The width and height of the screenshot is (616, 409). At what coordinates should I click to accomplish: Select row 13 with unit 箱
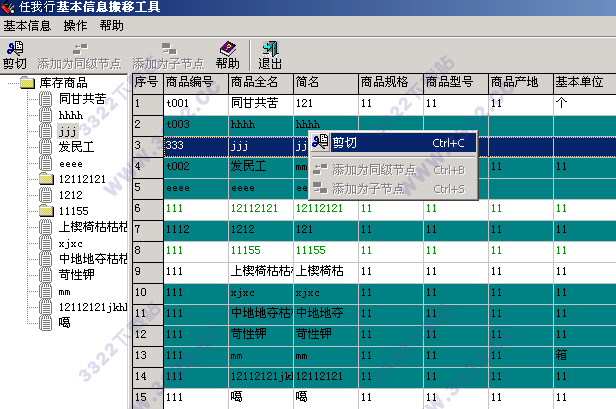click(x=194, y=355)
